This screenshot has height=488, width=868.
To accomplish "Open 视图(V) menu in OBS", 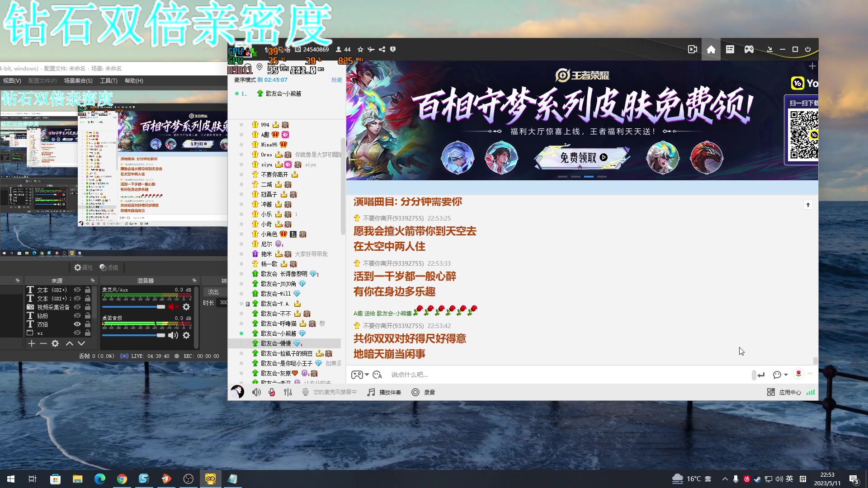I will tap(12, 80).
